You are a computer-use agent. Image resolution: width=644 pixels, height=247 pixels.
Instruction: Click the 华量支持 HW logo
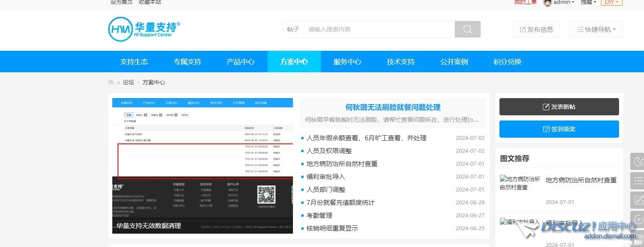144,29
